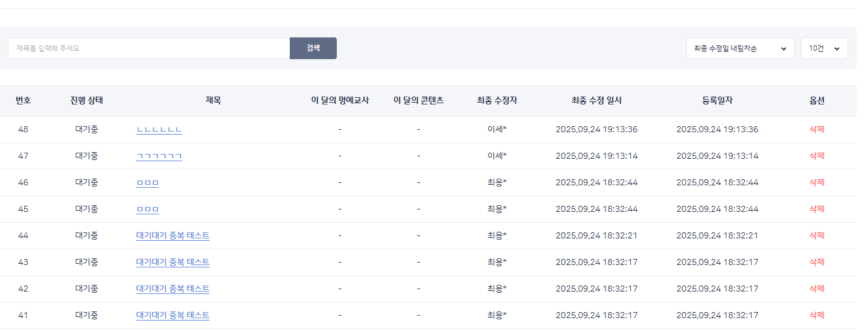Click 삭제 for row number 44
Image resolution: width=868 pixels, height=332 pixels.
pyautogui.click(x=817, y=236)
